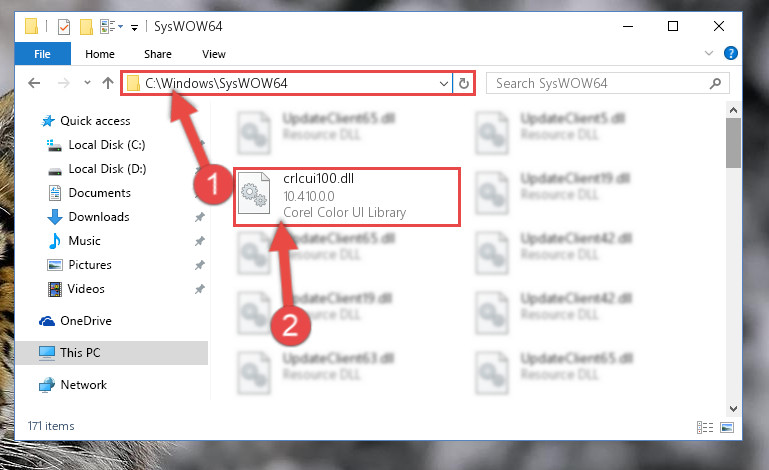Switch to details view icon
The height and width of the screenshot is (470, 769).
705,427
